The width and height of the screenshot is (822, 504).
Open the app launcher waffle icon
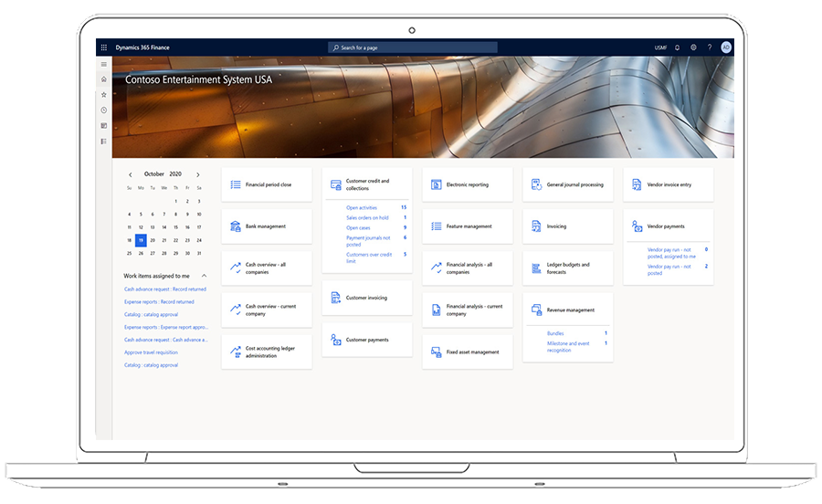tap(104, 47)
